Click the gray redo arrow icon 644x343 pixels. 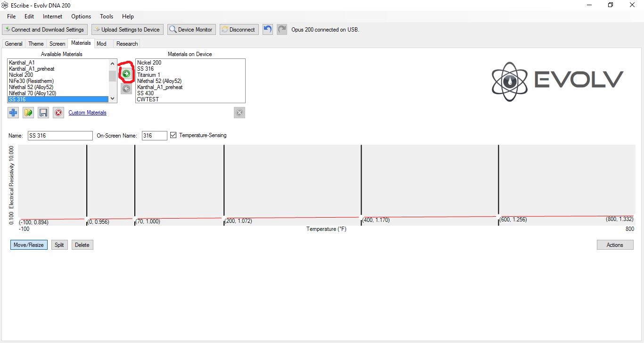[x=282, y=29]
